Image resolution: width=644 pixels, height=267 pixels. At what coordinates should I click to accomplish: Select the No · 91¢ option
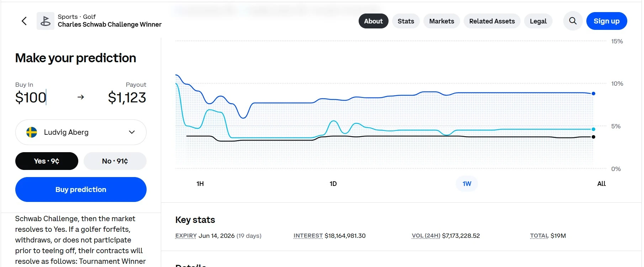point(115,161)
